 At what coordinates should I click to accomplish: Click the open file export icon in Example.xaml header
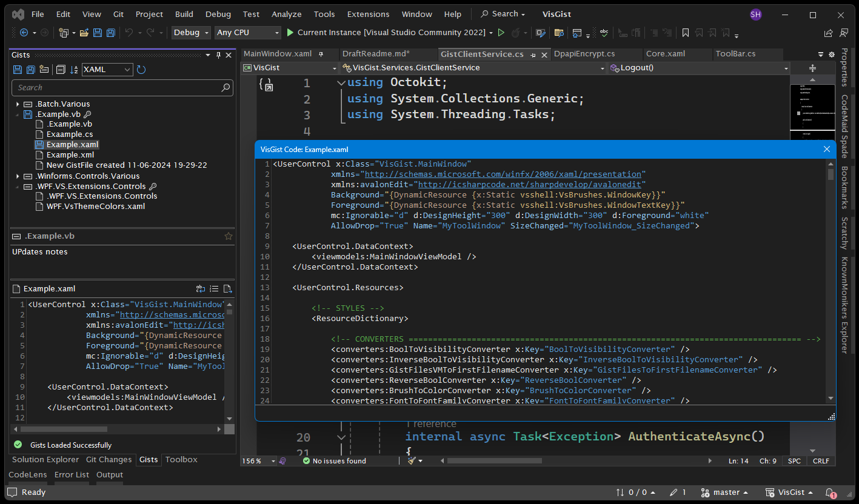coord(227,289)
